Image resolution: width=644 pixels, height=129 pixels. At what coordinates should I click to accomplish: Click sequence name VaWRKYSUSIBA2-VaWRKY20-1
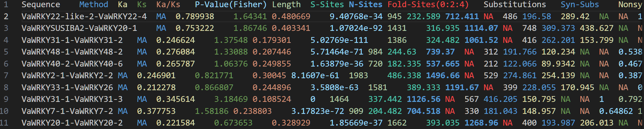[79, 28]
